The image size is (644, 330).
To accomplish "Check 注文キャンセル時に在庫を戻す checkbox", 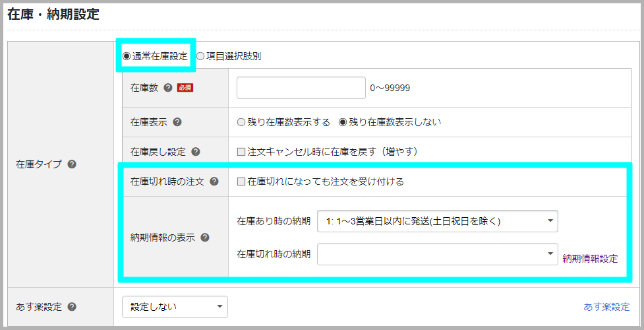I will [241, 152].
